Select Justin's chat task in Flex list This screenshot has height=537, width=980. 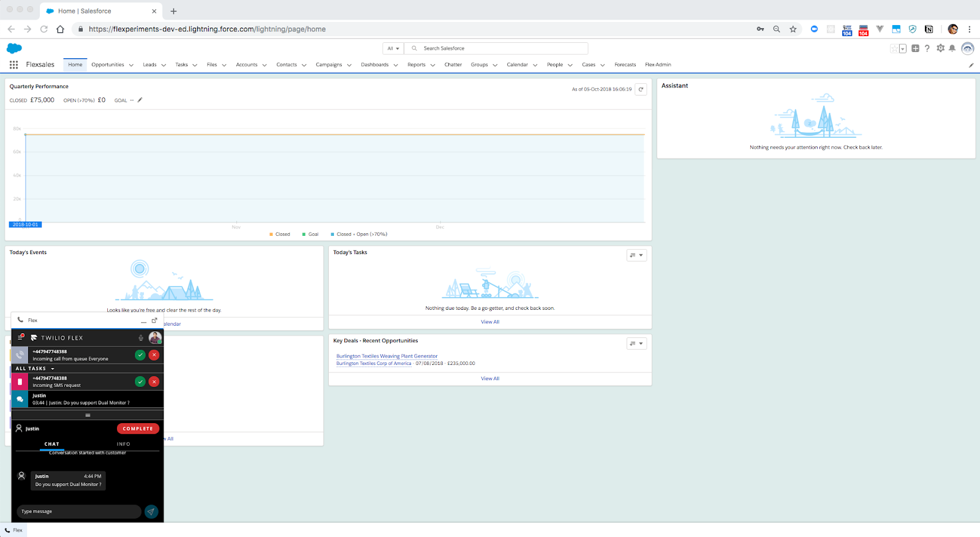point(88,399)
